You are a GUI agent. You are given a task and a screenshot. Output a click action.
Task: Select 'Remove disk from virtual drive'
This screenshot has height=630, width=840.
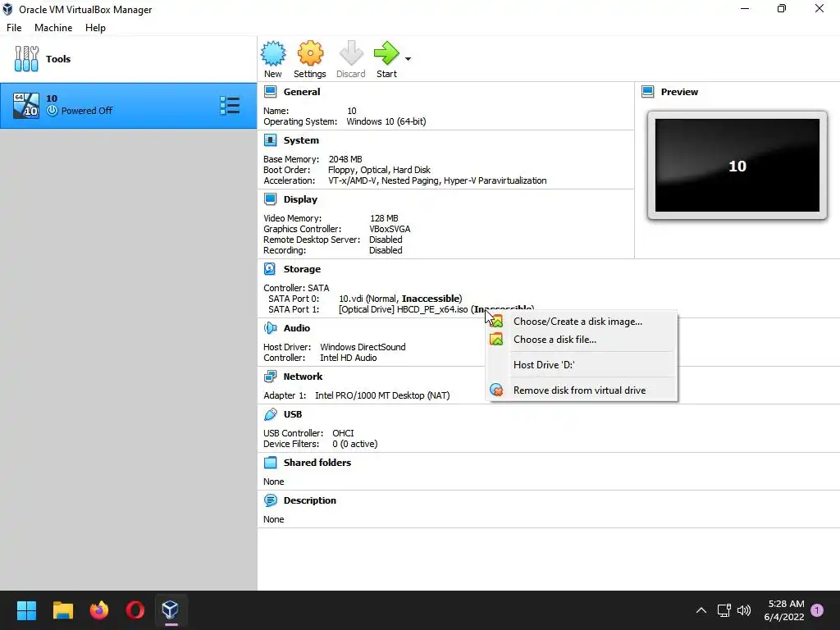582,390
